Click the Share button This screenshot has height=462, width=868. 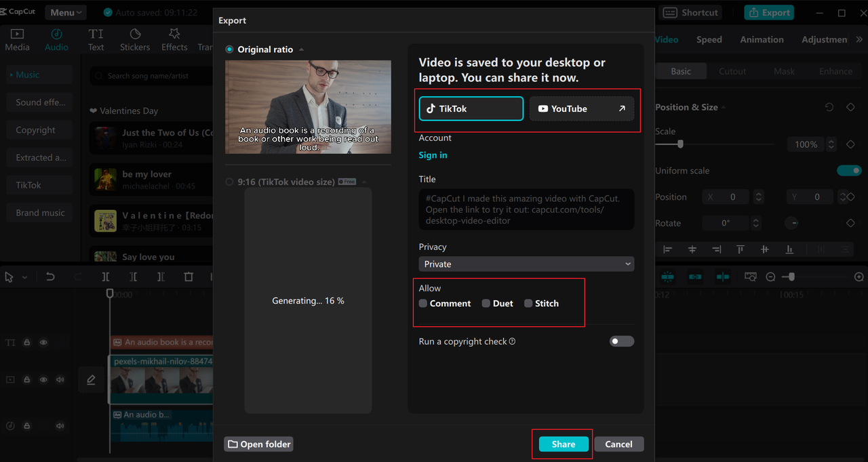pyautogui.click(x=564, y=444)
